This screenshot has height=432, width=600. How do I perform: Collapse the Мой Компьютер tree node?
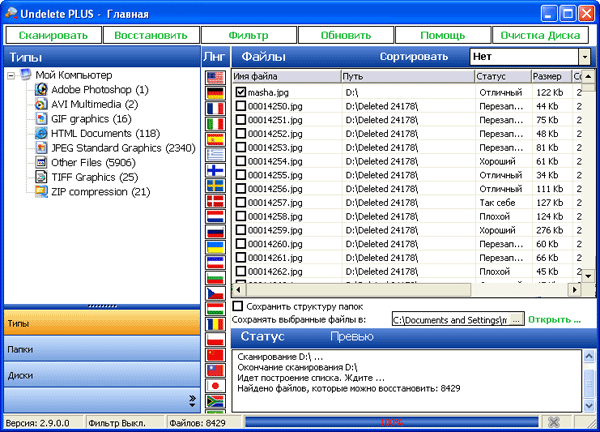[x=11, y=75]
